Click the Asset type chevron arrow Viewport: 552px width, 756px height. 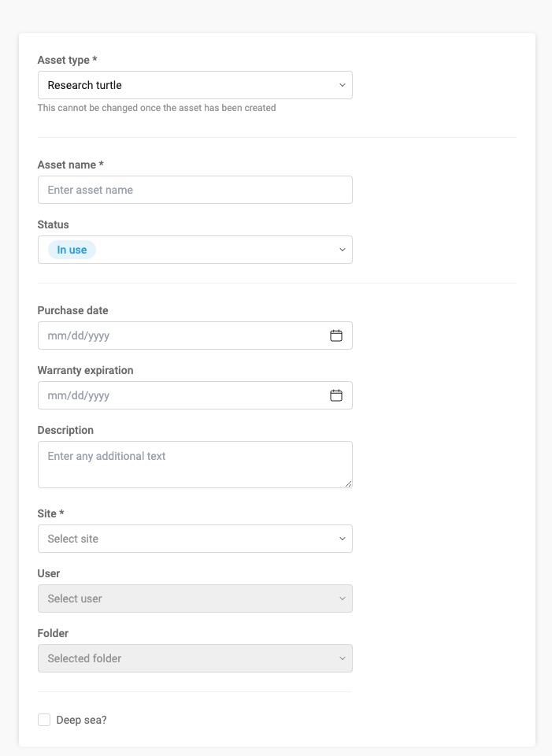pos(342,85)
